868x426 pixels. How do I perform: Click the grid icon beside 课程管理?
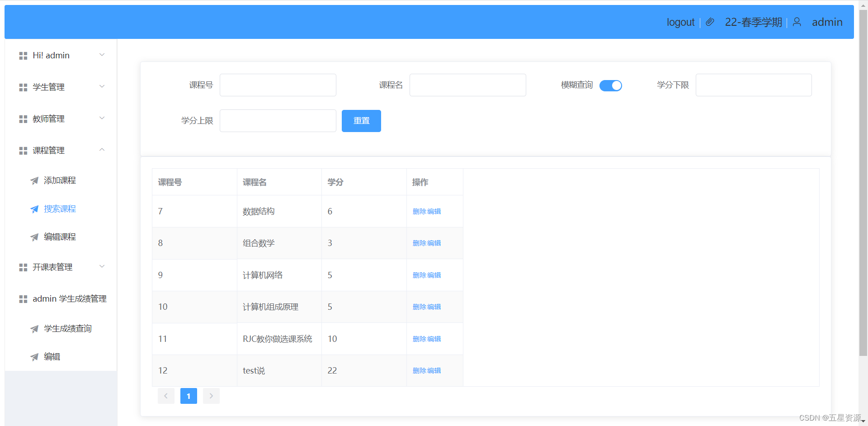coord(23,151)
